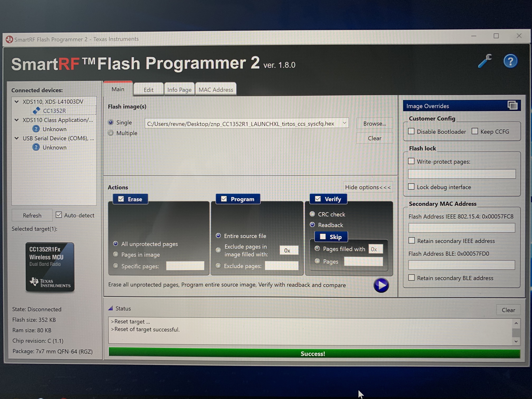Click the green Success progress bar
The height and width of the screenshot is (399, 532).
313,353
